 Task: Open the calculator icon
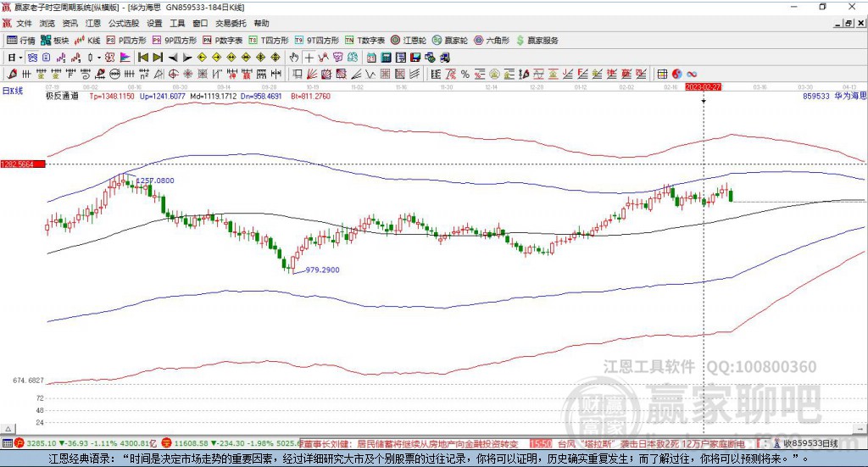(x=386, y=58)
